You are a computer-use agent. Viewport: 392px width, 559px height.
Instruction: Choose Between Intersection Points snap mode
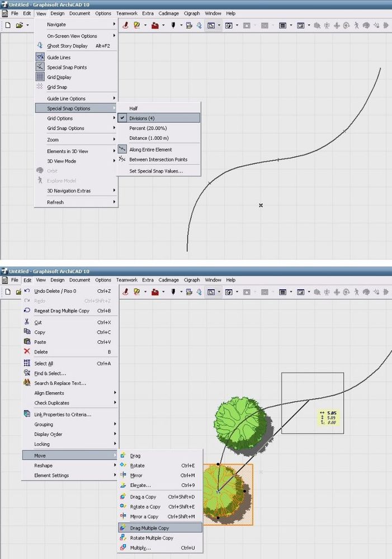[159, 159]
